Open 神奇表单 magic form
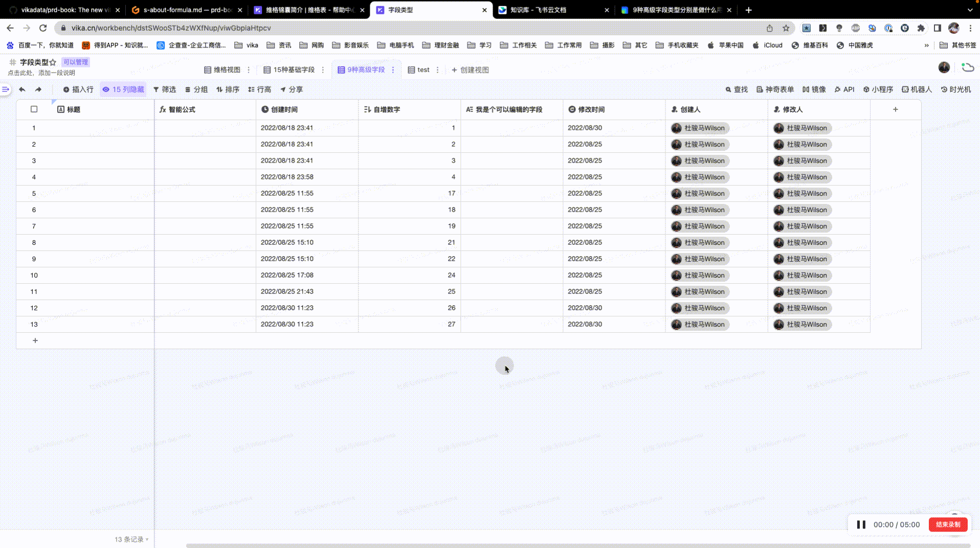This screenshot has width=980, height=548. coord(775,89)
